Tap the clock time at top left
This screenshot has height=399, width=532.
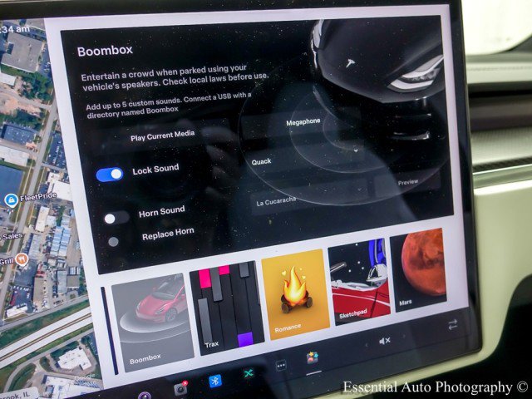(15, 30)
